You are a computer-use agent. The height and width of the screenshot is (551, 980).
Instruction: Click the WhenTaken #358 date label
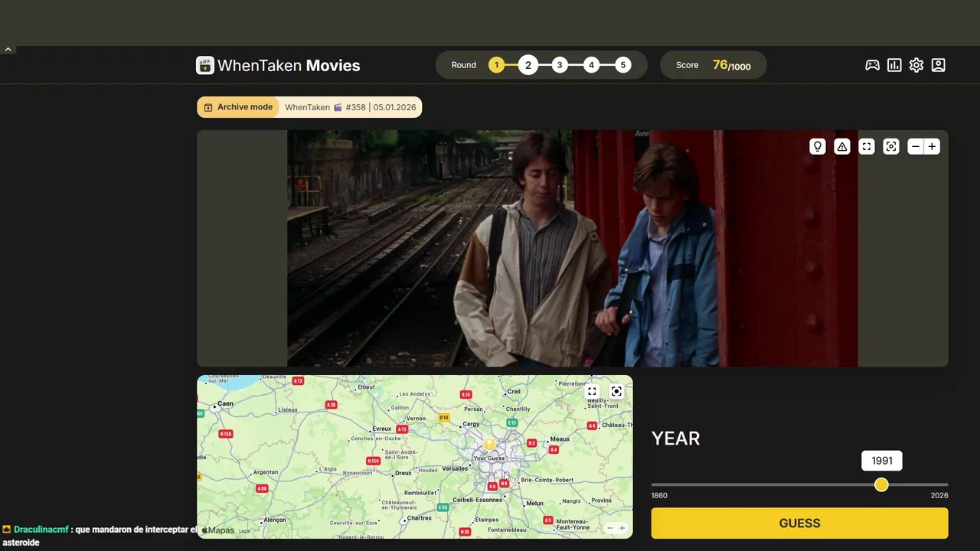(x=351, y=107)
